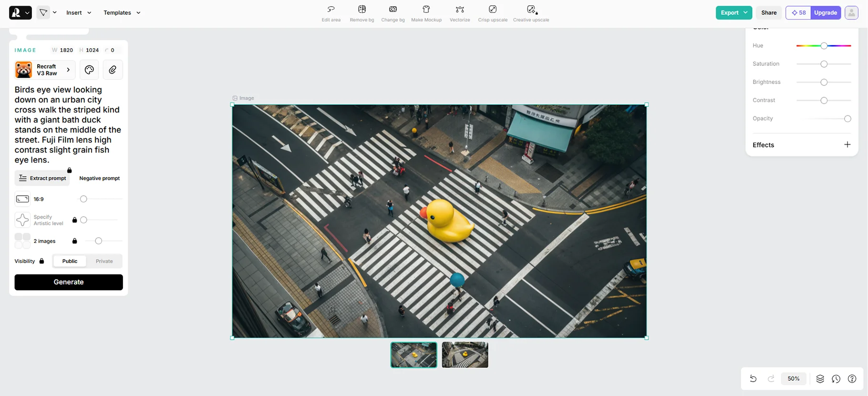This screenshot has height=396, width=868.
Task: Activate the Edit area tool
Action: click(x=331, y=13)
